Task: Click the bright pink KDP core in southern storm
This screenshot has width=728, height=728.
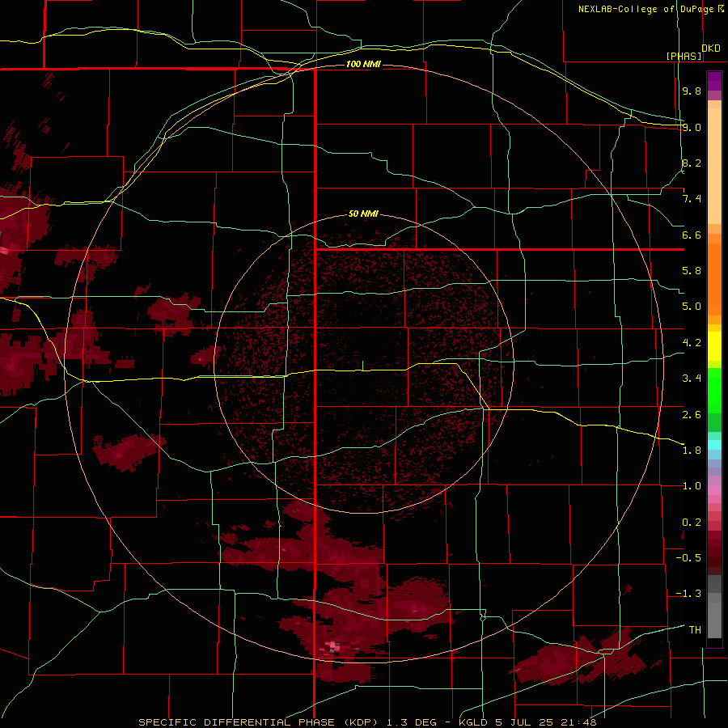Action: [332, 645]
